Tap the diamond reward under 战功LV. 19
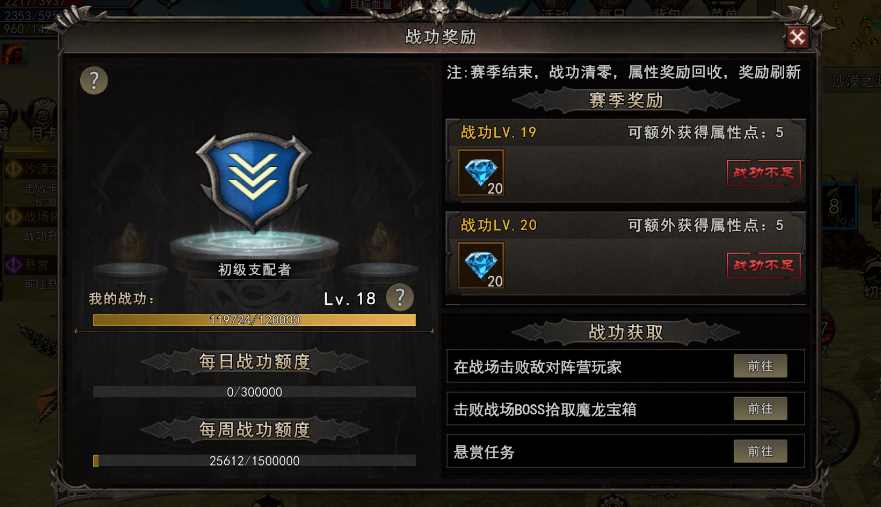This screenshot has height=507, width=881. pos(481,173)
